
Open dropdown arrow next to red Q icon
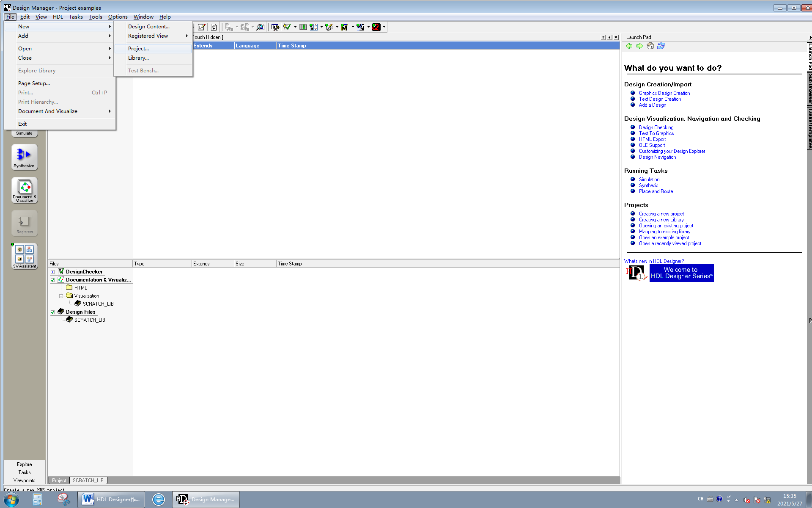point(384,27)
